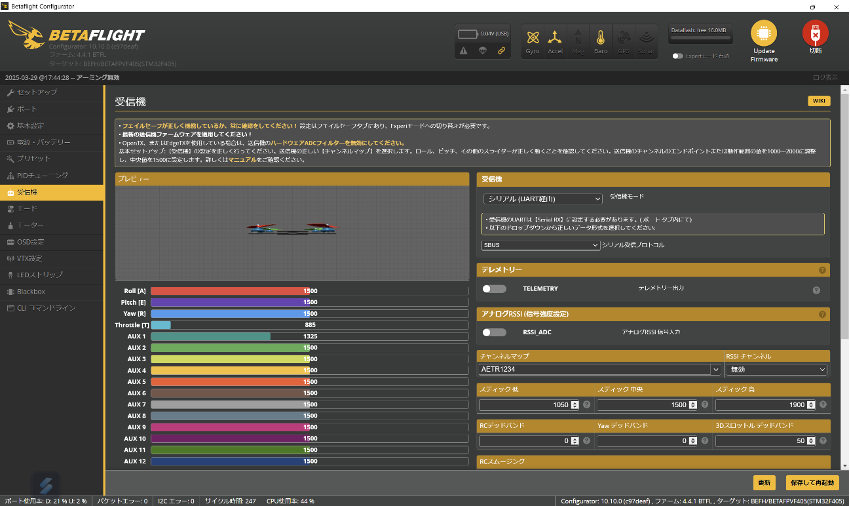850x506 pixels.
Task: Go to the PIDチューニング sidebar tab
Action: (x=40, y=175)
